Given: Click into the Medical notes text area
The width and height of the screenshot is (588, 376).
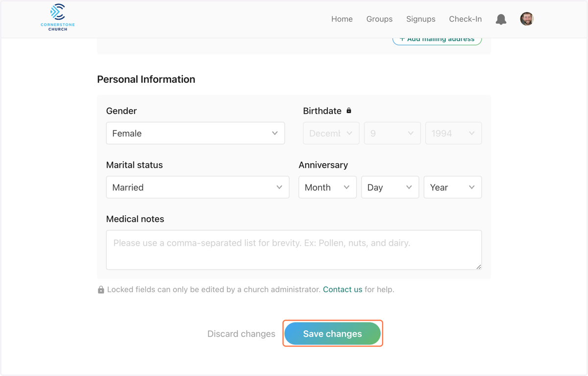Looking at the screenshot, I should 294,250.
